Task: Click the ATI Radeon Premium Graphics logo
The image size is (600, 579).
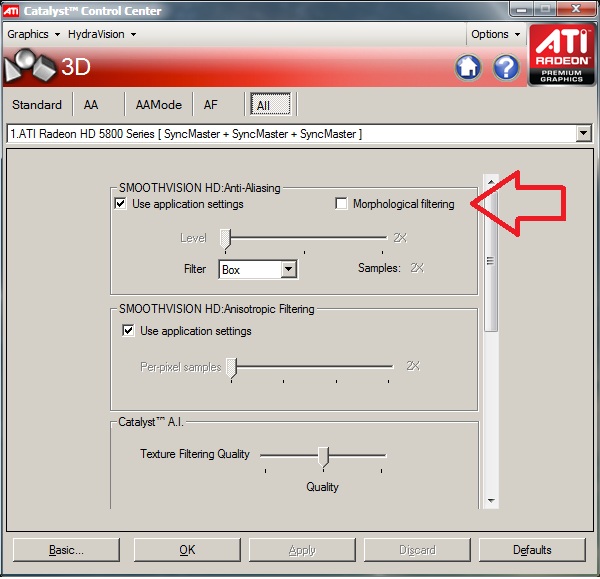Action: pos(562,55)
